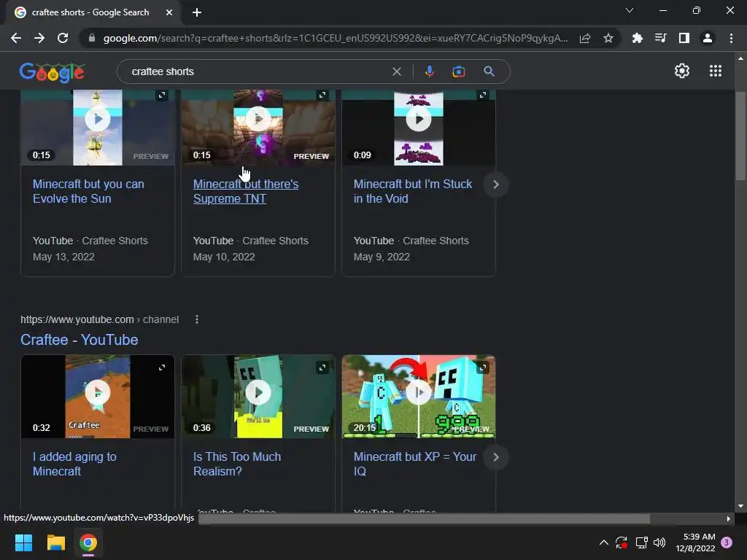Screen dimensions: 747x560
Task: Click the scroll-down arrow of page scrollbar
Action: tap(740, 506)
